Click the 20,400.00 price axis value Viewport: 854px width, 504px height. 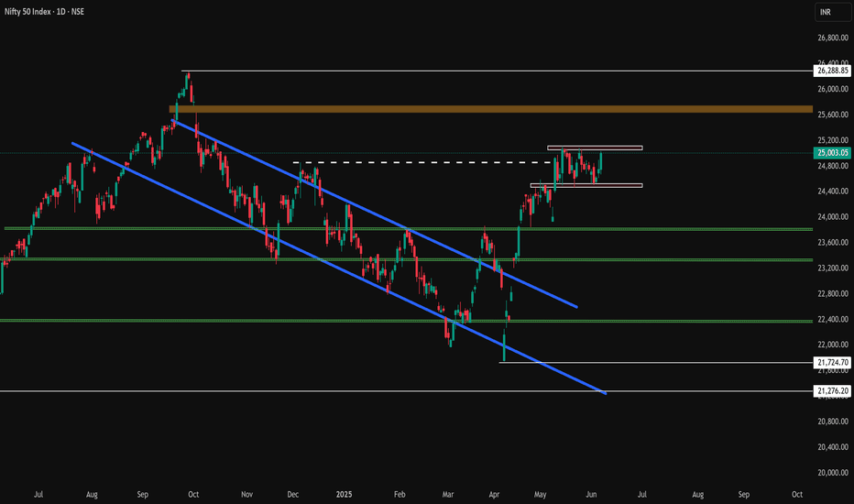coord(833,447)
